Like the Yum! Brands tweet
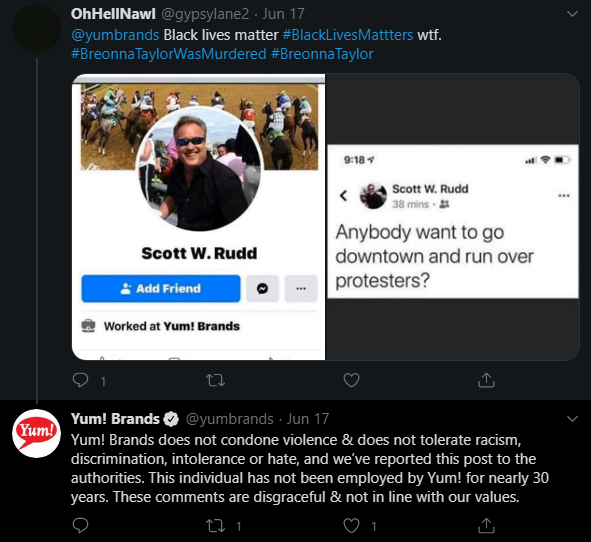The image size is (591, 542). click(x=351, y=525)
